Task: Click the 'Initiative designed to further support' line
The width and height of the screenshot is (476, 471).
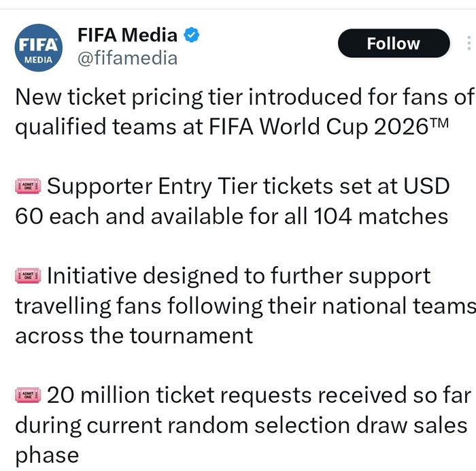Action: click(x=238, y=276)
